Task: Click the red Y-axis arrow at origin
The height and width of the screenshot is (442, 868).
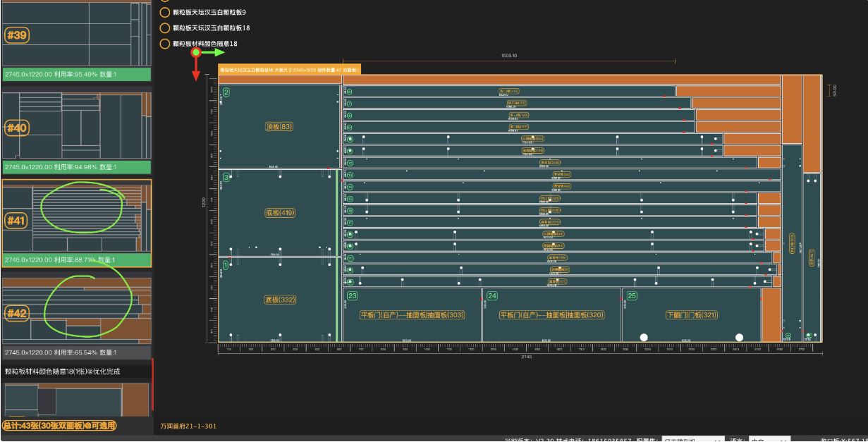Action: point(197,70)
